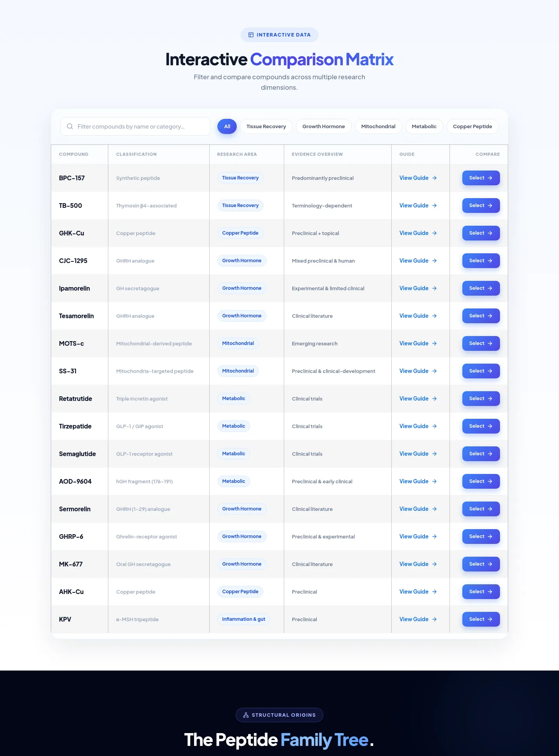Click Growth Hormone tag in Sermorelin row

(242, 509)
